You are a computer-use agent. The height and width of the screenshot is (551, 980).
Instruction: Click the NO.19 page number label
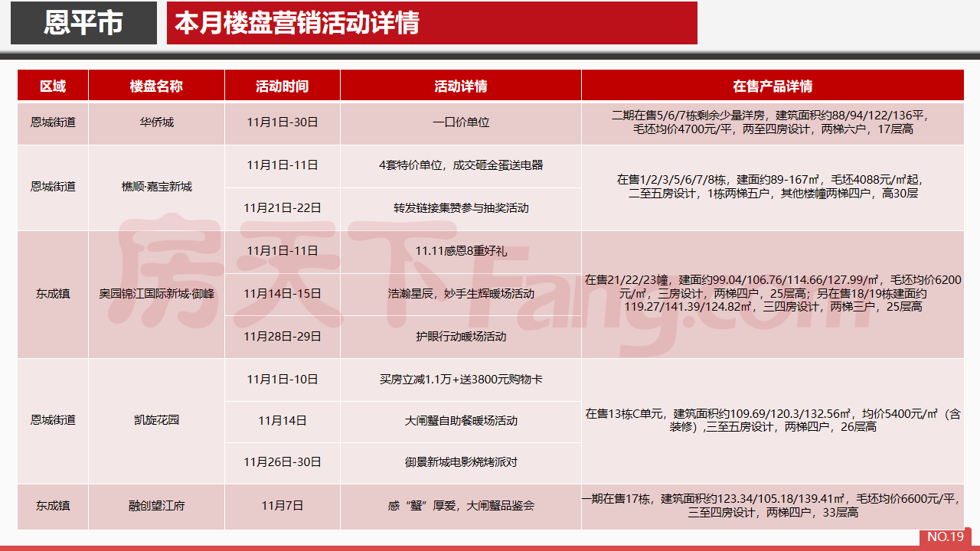click(x=946, y=536)
